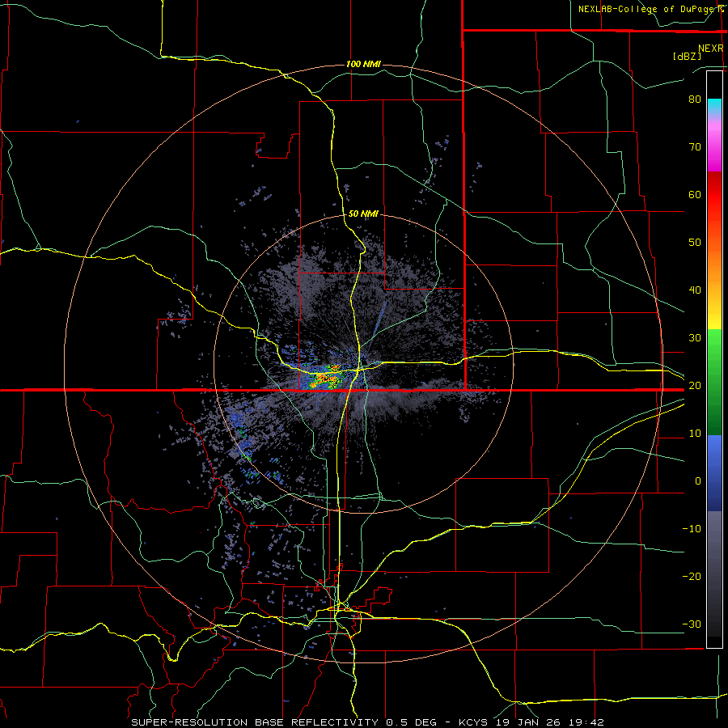This screenshot has width=728, height=728.
Task: Click the 10 value on the dBZ scale
Action: tap(695, 434)
